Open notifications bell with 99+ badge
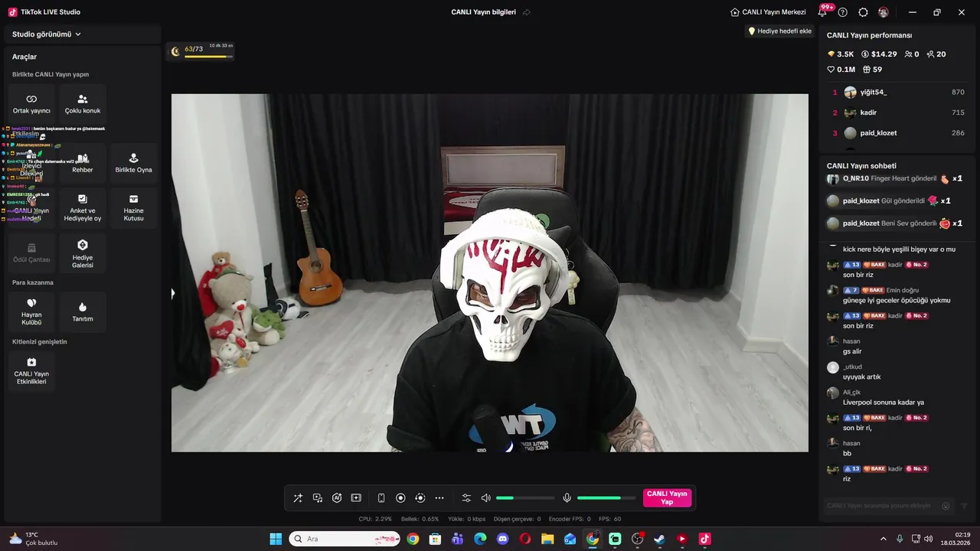The image size is (980, 551). pyautogui.click(x=824, y=11)
